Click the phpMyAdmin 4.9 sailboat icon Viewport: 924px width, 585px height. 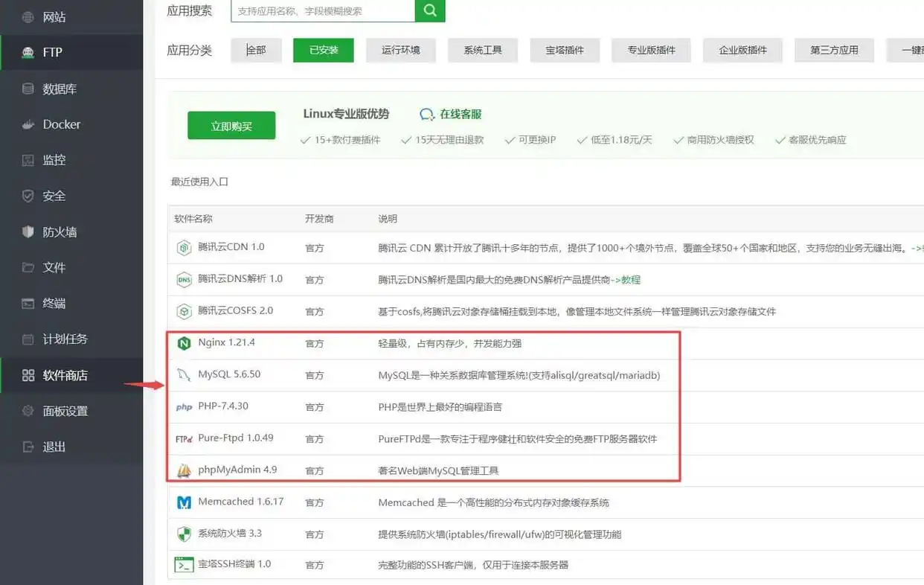(184, 470)
